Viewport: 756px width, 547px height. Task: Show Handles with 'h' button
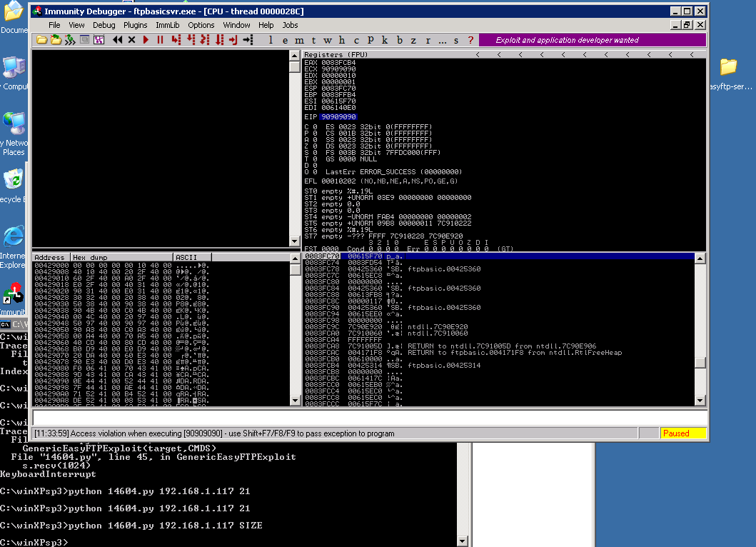pos(342,40)
